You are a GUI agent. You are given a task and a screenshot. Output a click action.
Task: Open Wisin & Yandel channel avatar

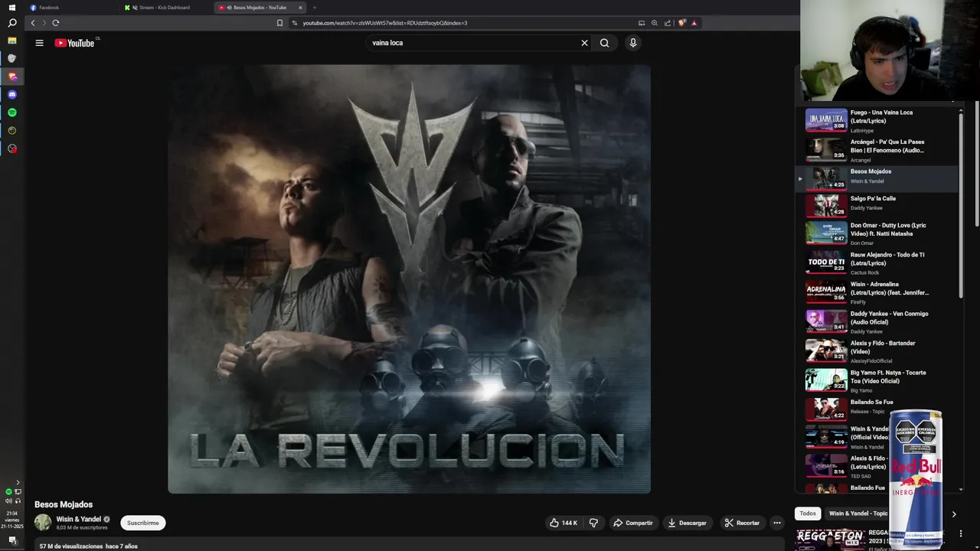[x=43, y=523]
